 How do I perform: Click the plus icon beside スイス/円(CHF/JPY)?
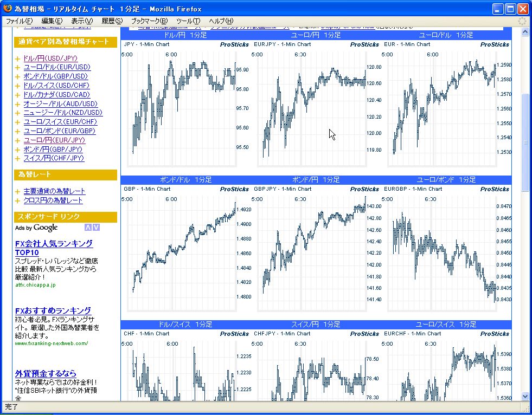[x=18, y=159]
